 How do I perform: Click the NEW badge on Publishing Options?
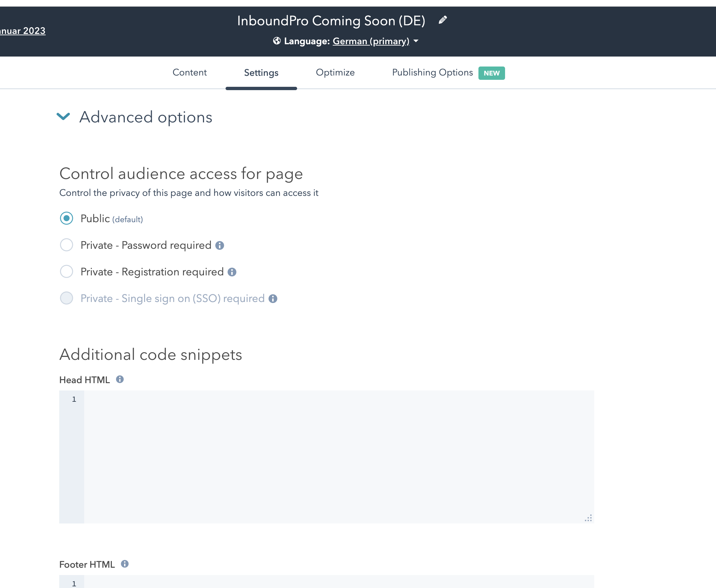pos(491,73)
